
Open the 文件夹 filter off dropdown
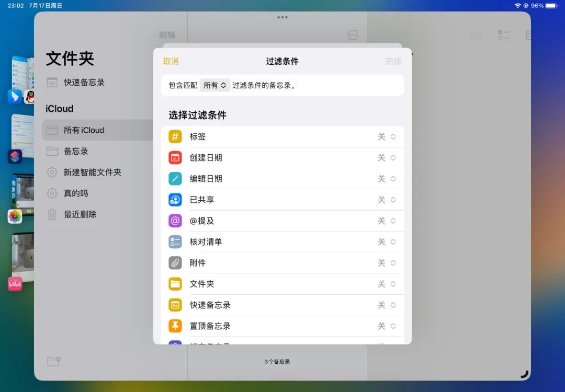pyautogui.click(x=387, y=283)
